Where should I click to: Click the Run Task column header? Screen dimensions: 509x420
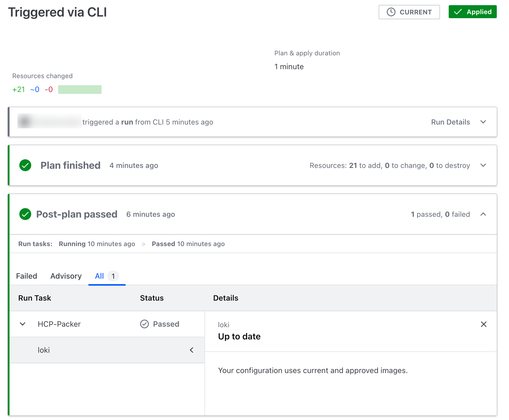(34, 298)
